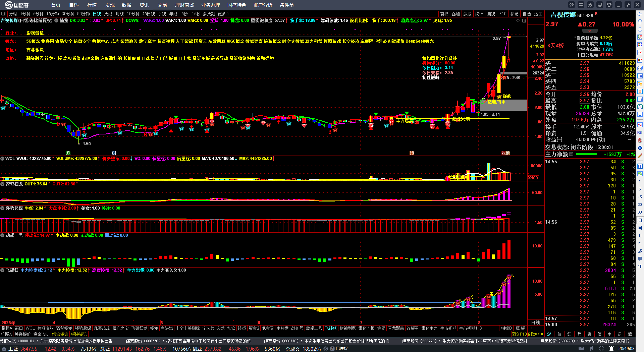Click the 复权 button
This screenshot has width=644, height=352.
click(444, 14)
